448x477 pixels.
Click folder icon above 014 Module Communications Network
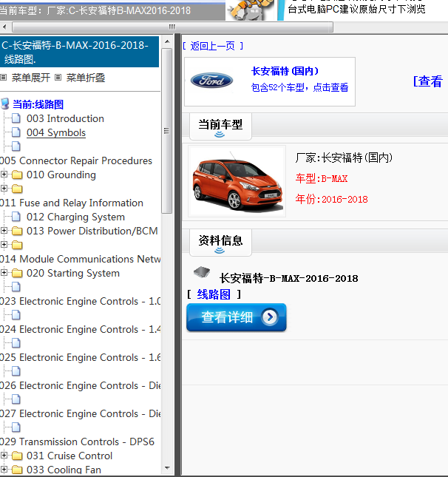pos(17,245)
